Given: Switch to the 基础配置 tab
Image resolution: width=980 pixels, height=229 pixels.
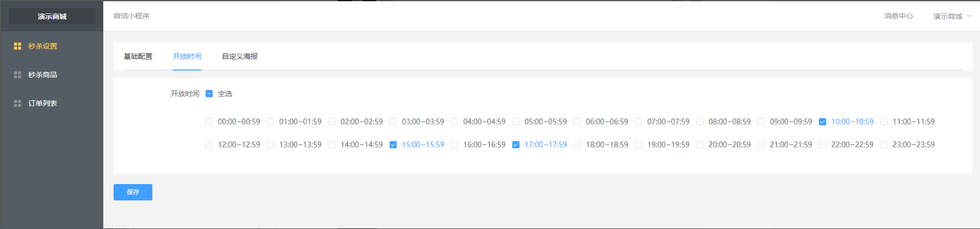Looking at the screenshot, I should coord(138,56).
